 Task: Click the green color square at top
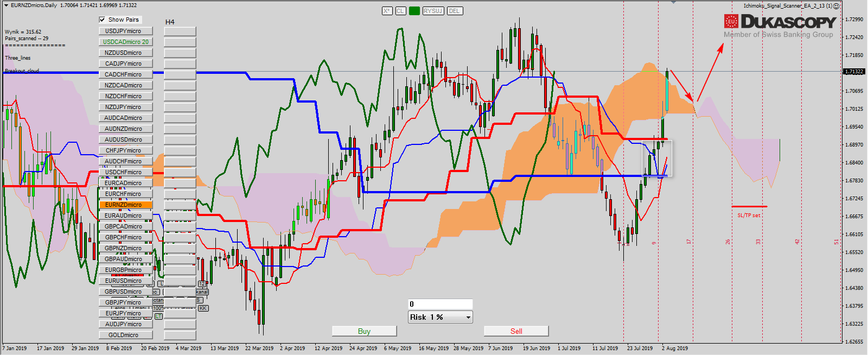414,11
